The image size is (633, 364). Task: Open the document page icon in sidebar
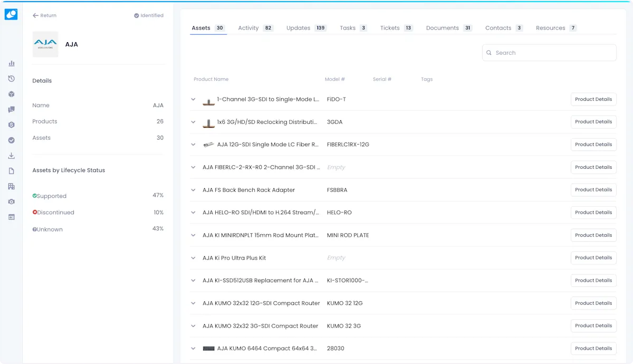coord(12,171)
